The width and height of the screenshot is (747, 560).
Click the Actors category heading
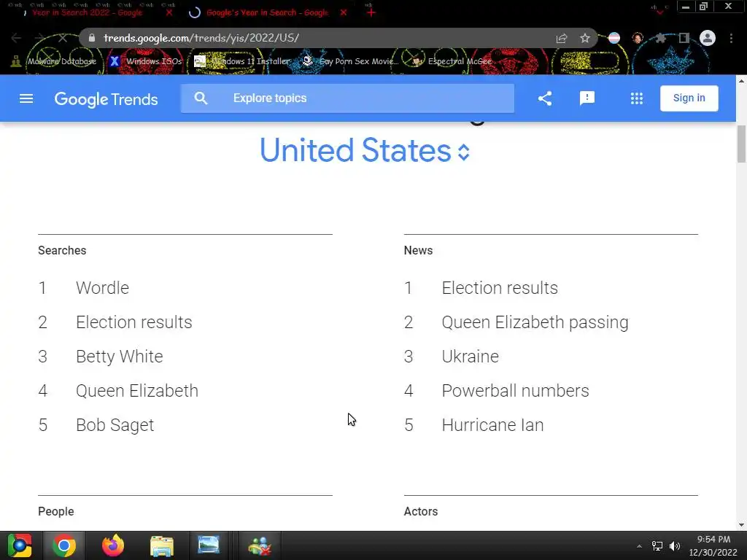421,511
